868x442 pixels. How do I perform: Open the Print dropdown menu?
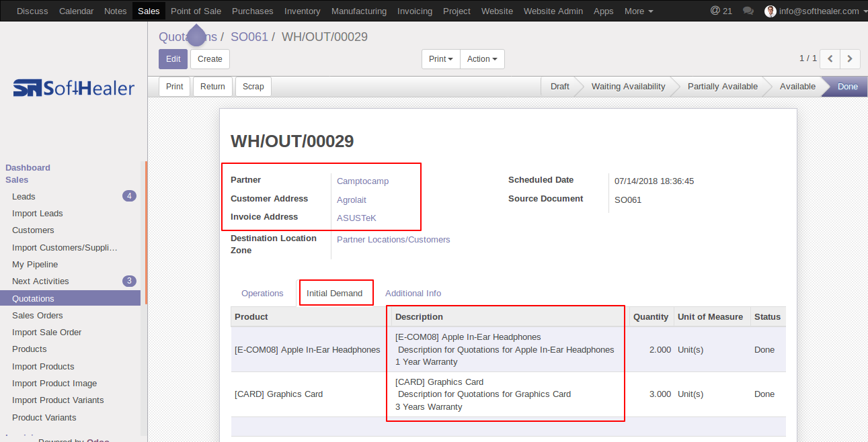[441, 59]
